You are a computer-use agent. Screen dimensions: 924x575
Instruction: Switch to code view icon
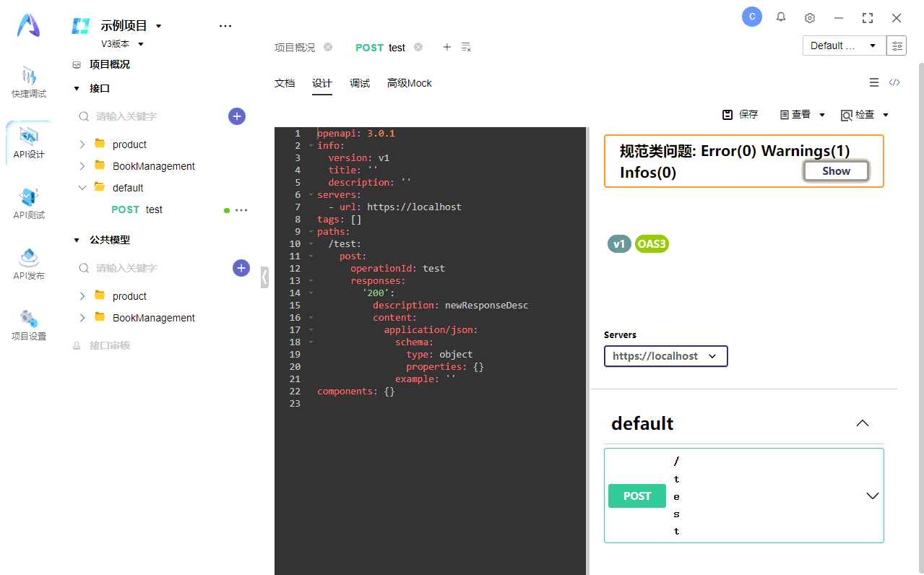(894, 82)
